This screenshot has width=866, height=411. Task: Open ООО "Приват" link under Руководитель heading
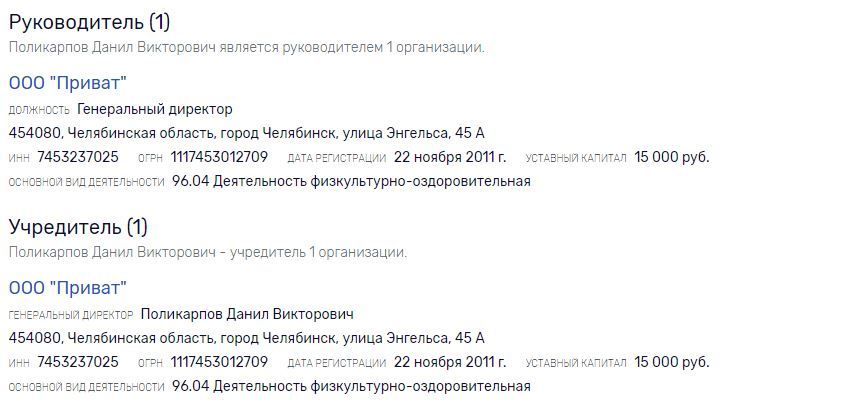68,83
